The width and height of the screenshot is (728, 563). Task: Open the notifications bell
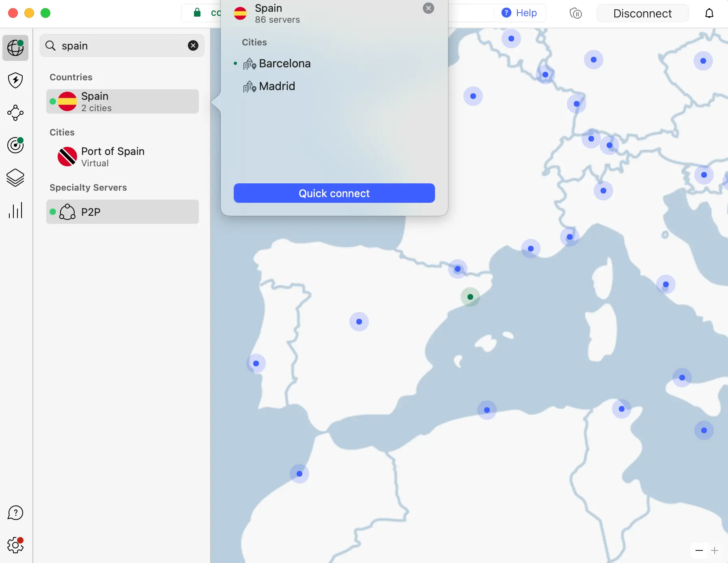pos(709,13)
